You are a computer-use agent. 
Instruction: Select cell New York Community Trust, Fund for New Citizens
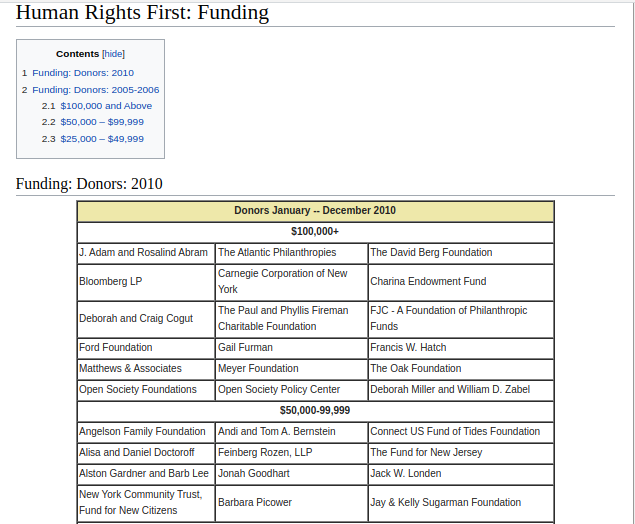(146, 503)
